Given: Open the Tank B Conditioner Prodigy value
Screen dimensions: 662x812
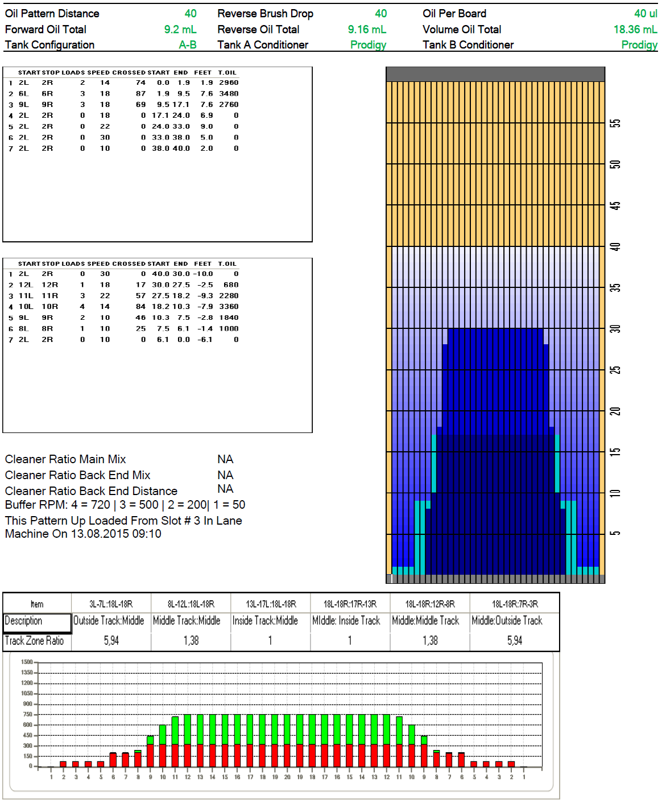Looking at the screenshot, I should [x=639, y=45].
